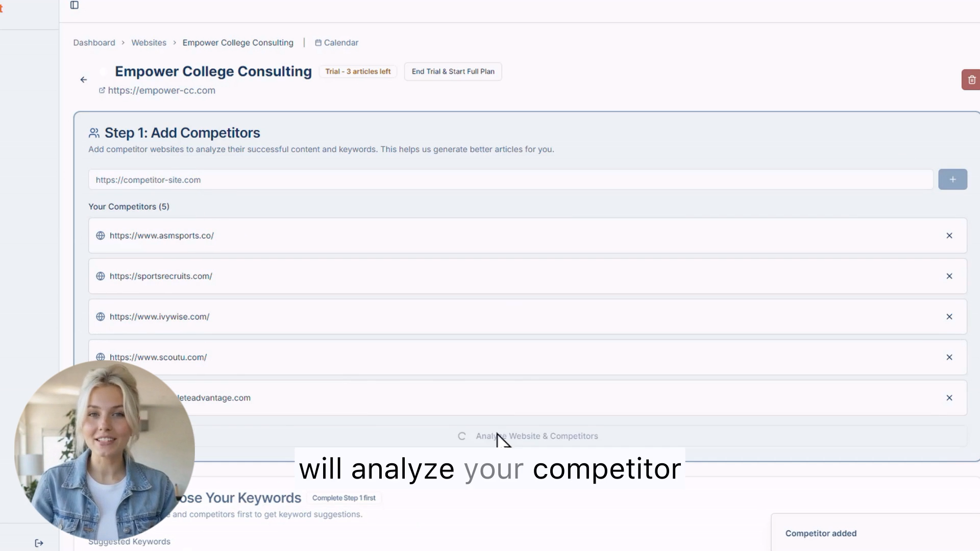Image resolution: width=980 pixels, height=551 pixels.
Task: Click the Trial - 3 articles left badge
Action: (358, 71)
